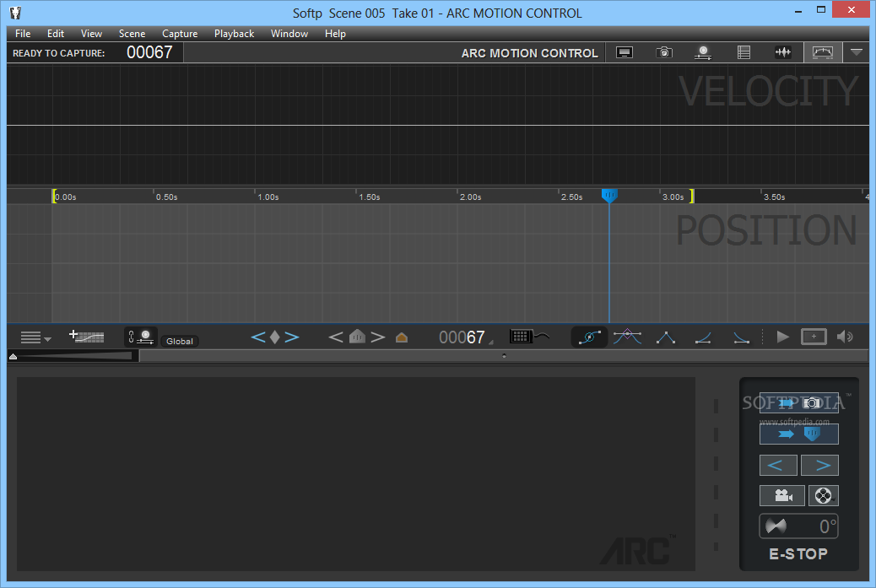
Task: Click the horizontal timeline scrollbar
Action: pyautogui.click(x=503, y=356)
